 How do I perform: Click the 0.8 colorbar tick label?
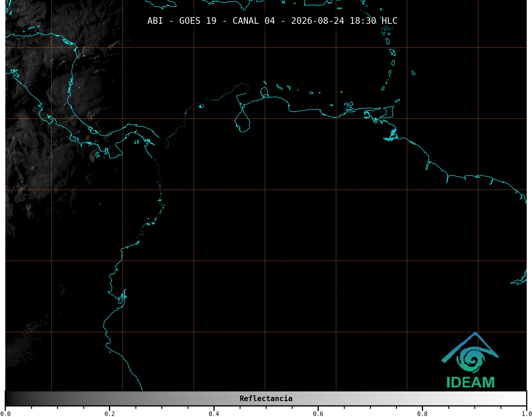coord(422,414)
